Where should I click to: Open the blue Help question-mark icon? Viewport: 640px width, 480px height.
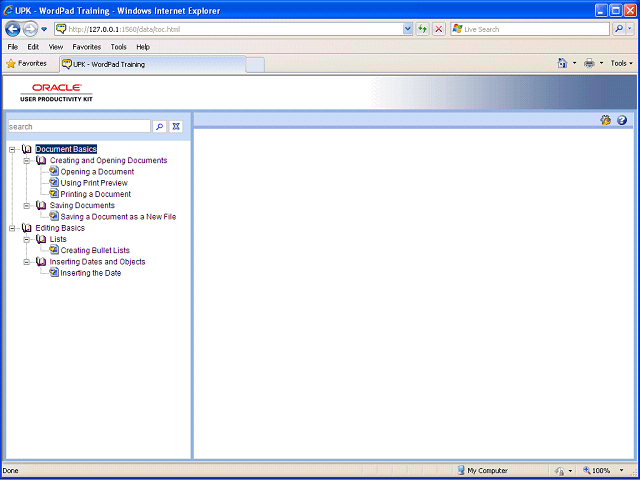click(622, 120)
